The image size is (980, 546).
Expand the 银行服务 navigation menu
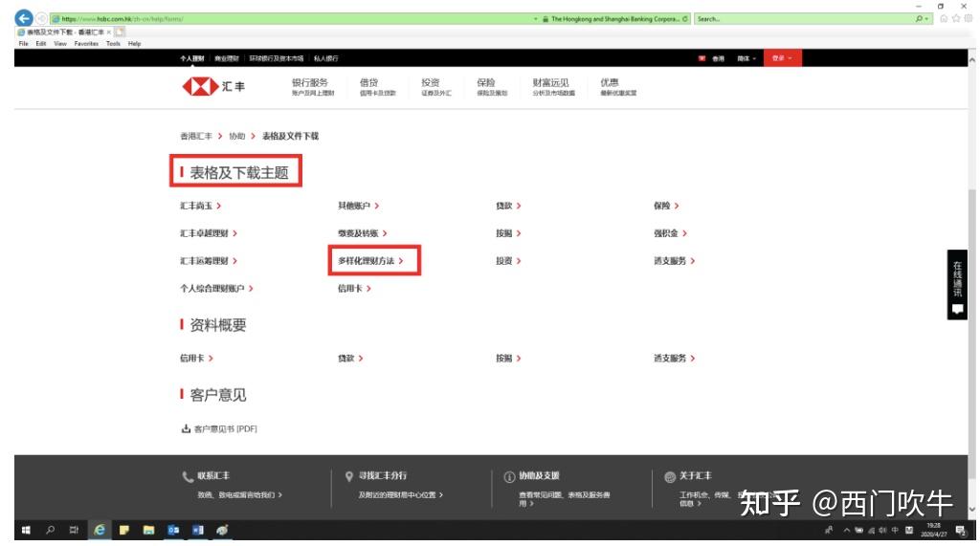click(x=313, y=86)
